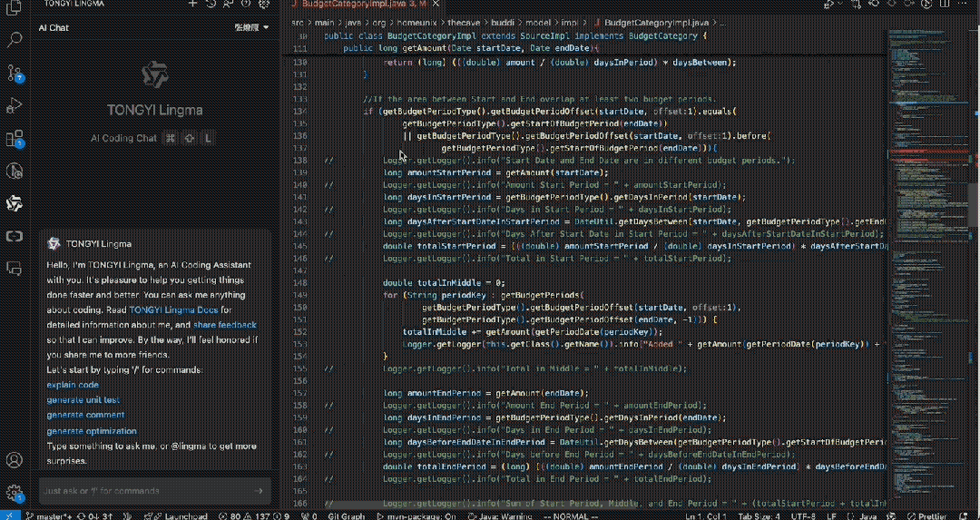Click mvn-package: On in status bar
The image size is (980, 520).
[416, 516]
